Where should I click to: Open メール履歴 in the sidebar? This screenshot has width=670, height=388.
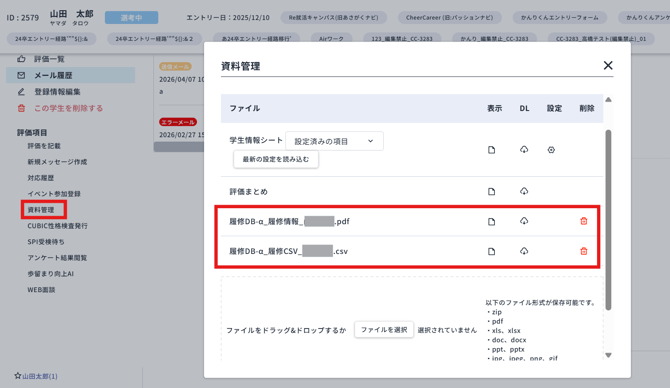(53, 75)
